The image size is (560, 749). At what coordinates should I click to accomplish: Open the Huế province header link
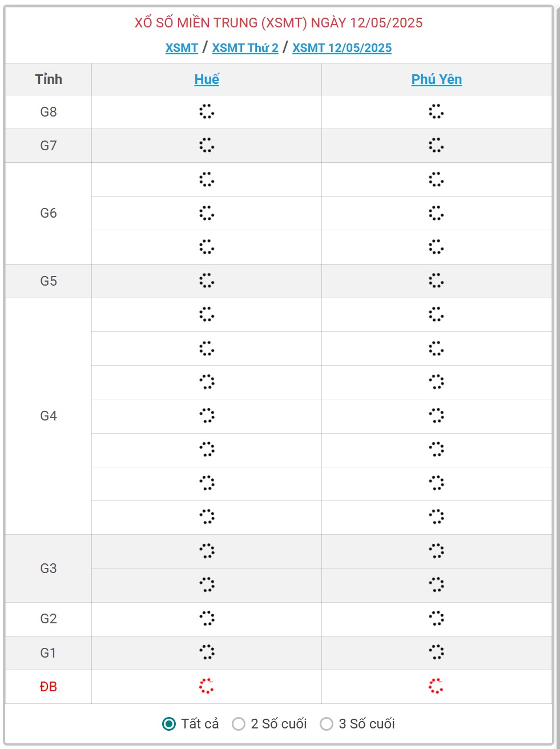207,79
